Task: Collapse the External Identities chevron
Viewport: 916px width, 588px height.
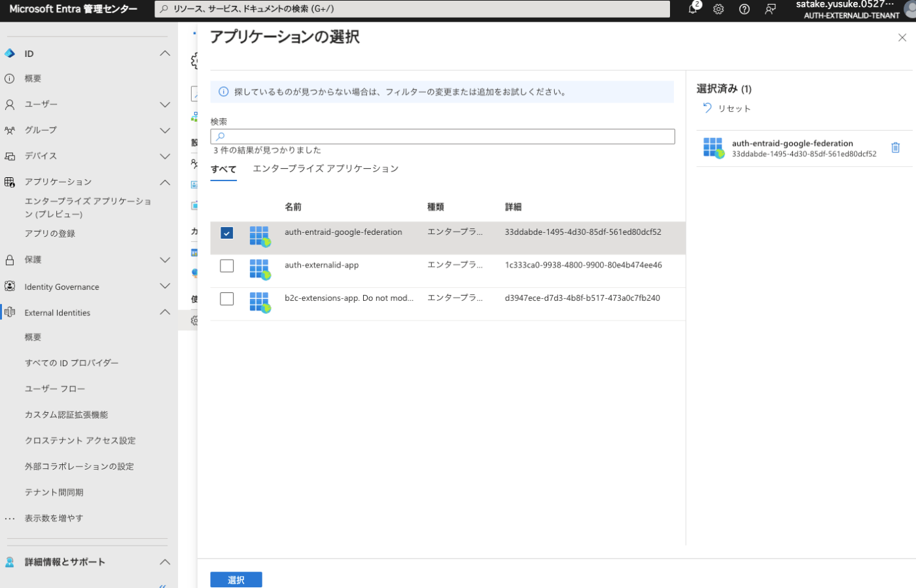Action: coord(165,312)
